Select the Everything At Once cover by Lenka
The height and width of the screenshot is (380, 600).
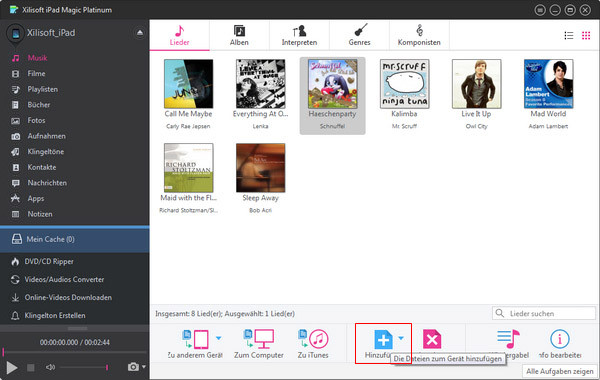[x=261, y=84]
